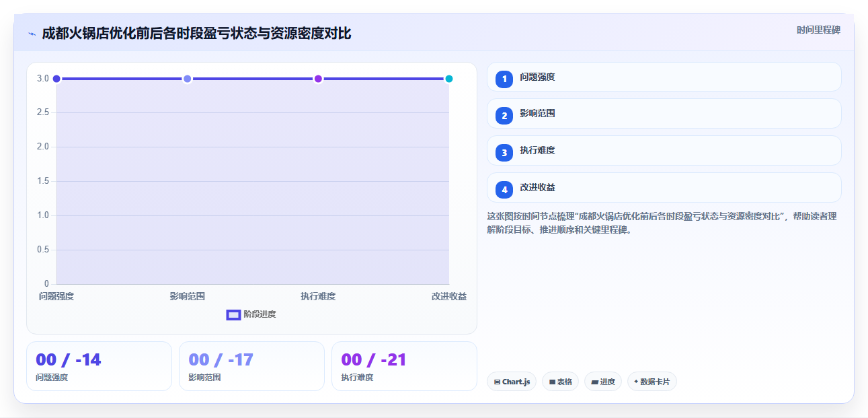This screenshot has height=418, width=868.
Task: Select the 执行难度 chart data point
Action: 318,79
